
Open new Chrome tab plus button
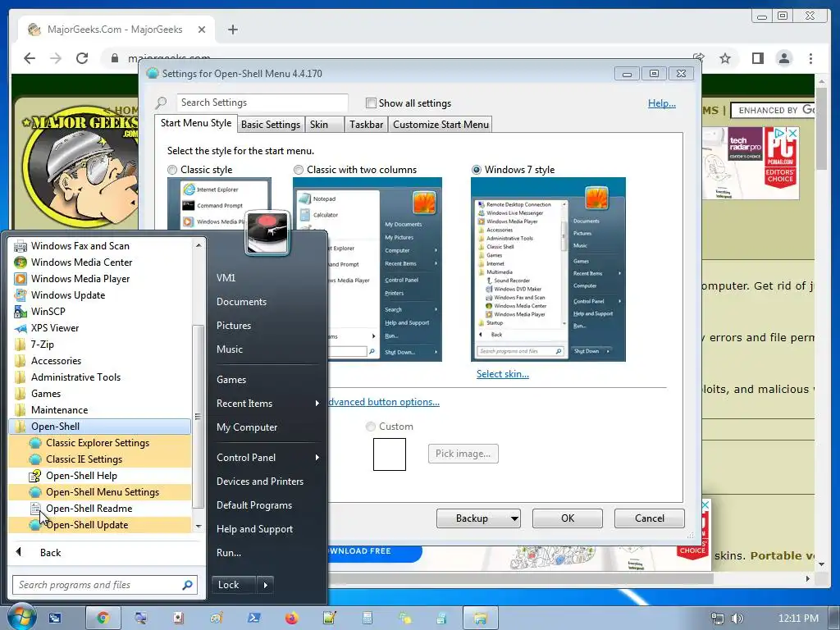232,30
